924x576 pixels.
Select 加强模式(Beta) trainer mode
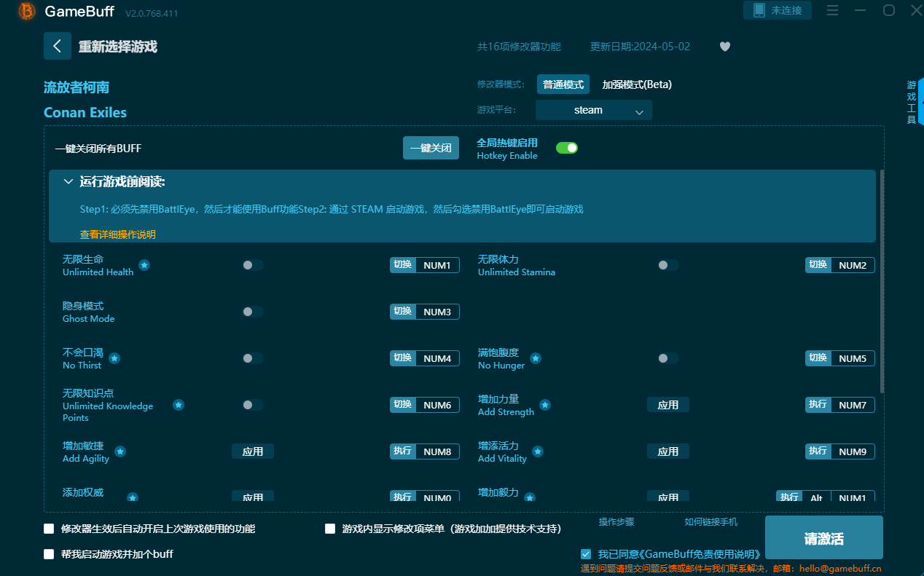point(637,84)
